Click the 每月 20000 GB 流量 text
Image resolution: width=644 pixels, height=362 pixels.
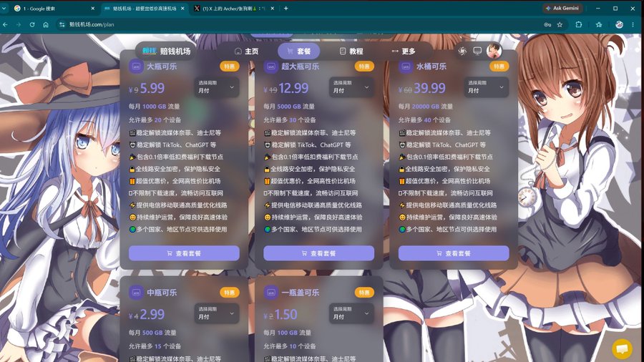[426, 107]
